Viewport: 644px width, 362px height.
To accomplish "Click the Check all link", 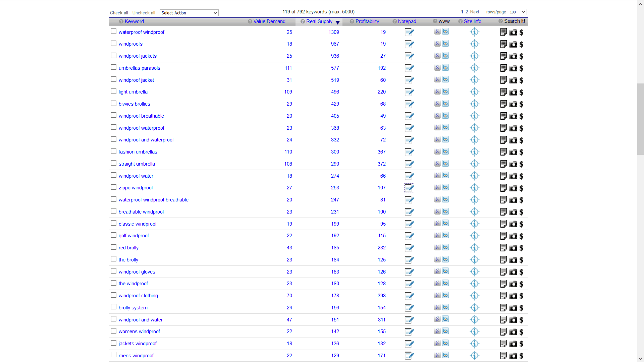I will pyautogui.click(x=119, y=13).
